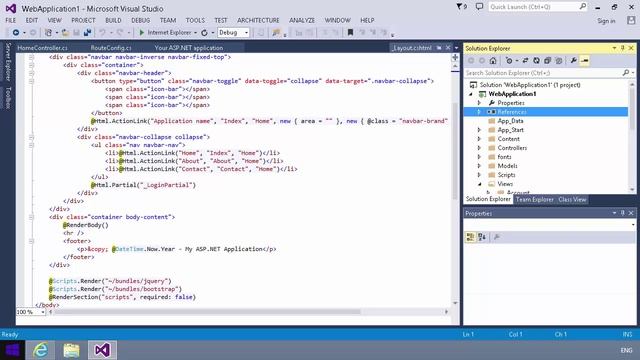
Task: Click Sync with Active Document icon
Action: click(525, 61)
